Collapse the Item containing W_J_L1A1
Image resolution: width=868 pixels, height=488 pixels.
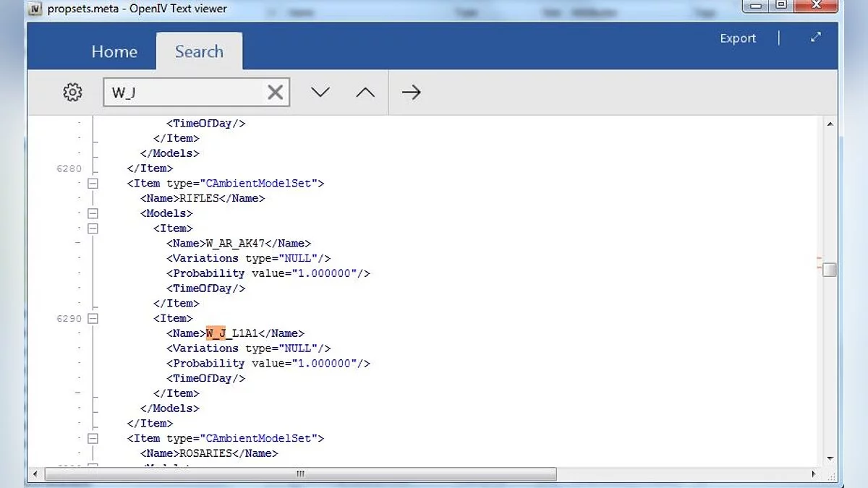pos(93,318)
